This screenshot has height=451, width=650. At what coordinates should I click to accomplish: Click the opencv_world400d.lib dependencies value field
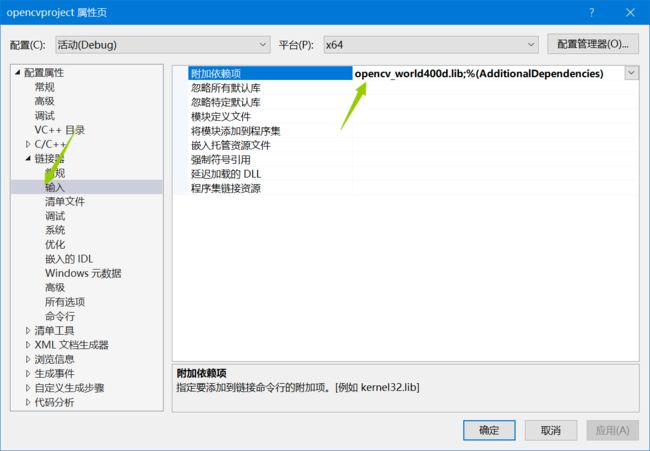[488, 73]
